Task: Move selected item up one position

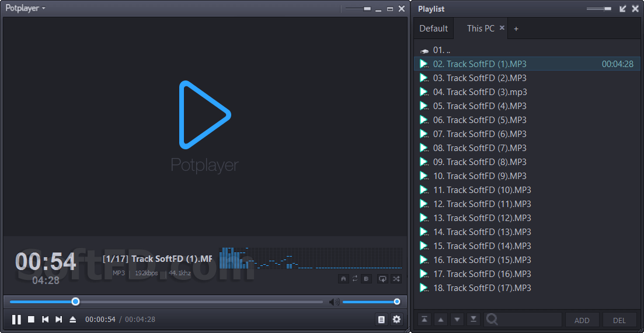Action: click(x=441, y=320)
